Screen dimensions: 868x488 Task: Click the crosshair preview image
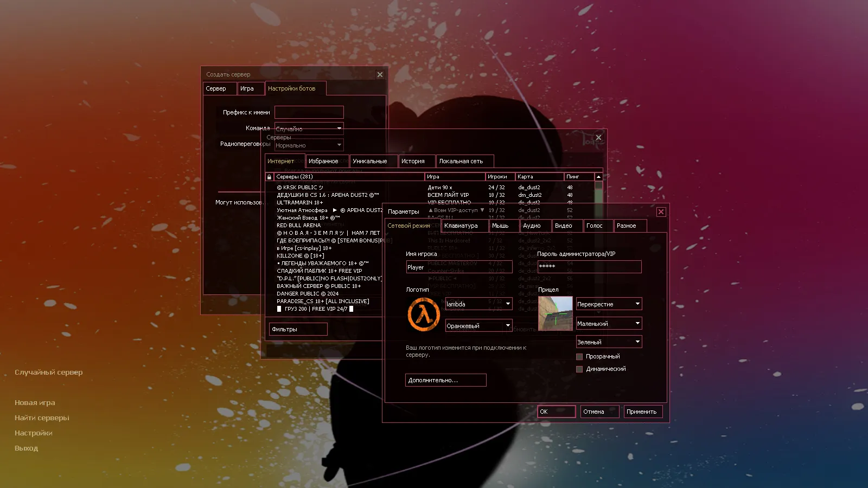[555, 313]
